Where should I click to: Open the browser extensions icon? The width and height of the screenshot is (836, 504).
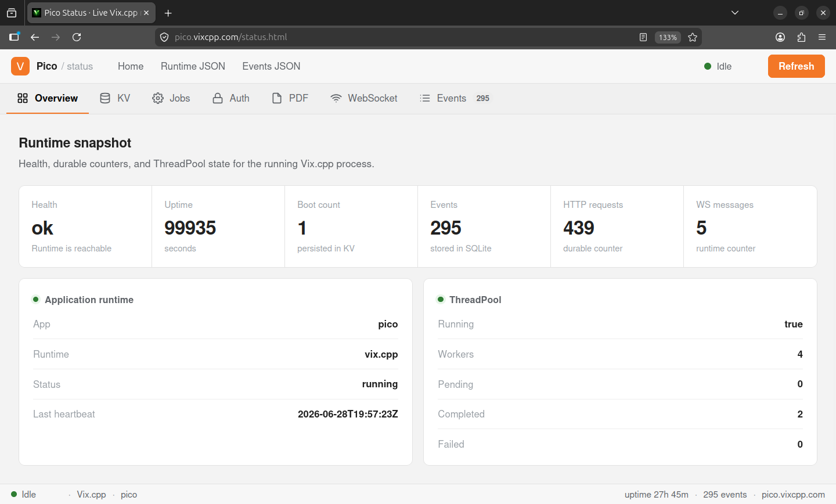pyautogui.click(x=801, y=37)
